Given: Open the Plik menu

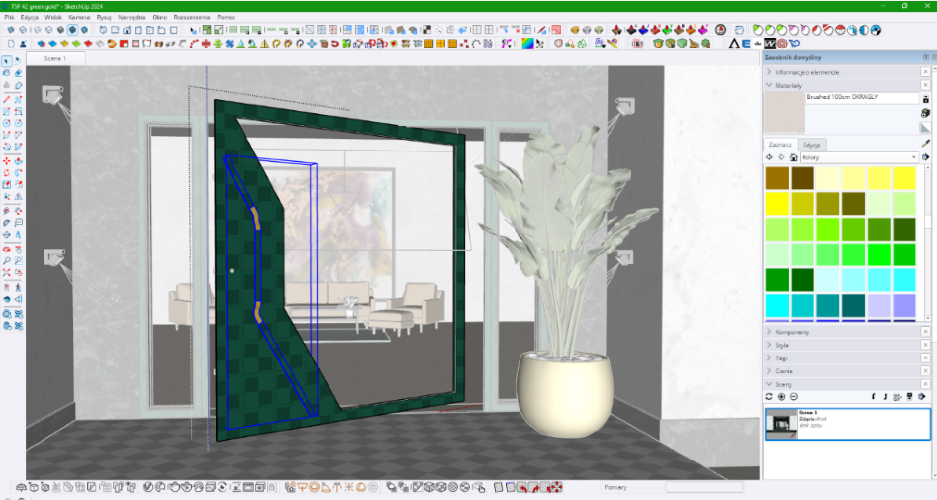Looking at the screenshot, I should (x=9, y=17).
